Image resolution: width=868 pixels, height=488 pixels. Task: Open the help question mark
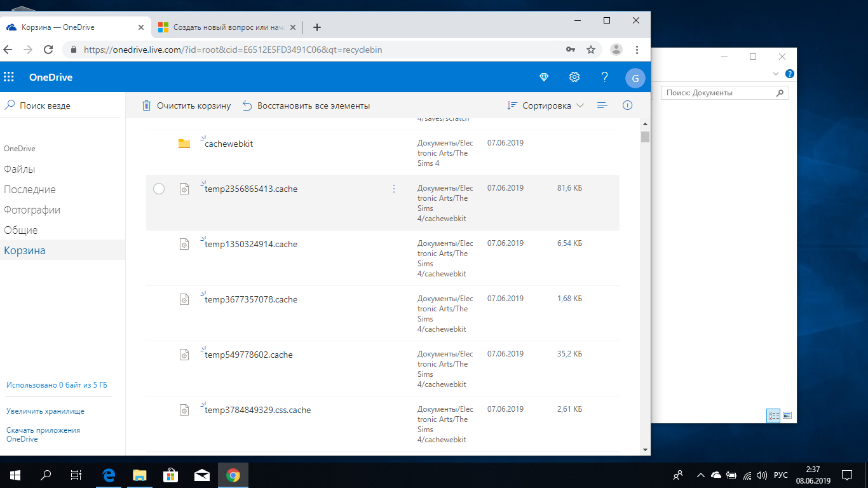pos(605,78)
